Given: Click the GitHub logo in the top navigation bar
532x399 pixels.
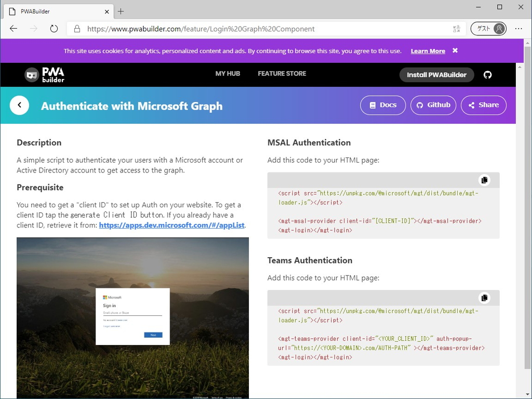Looking at the screenshot, I should (487, 75).
